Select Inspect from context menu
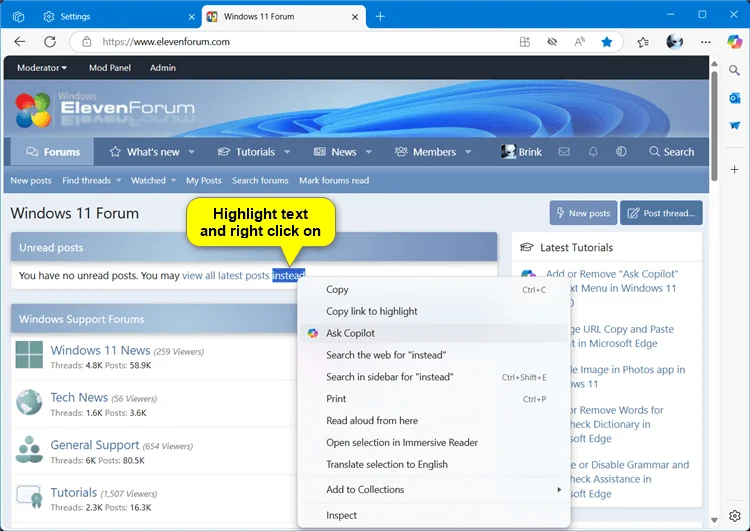 click(434, 515)
